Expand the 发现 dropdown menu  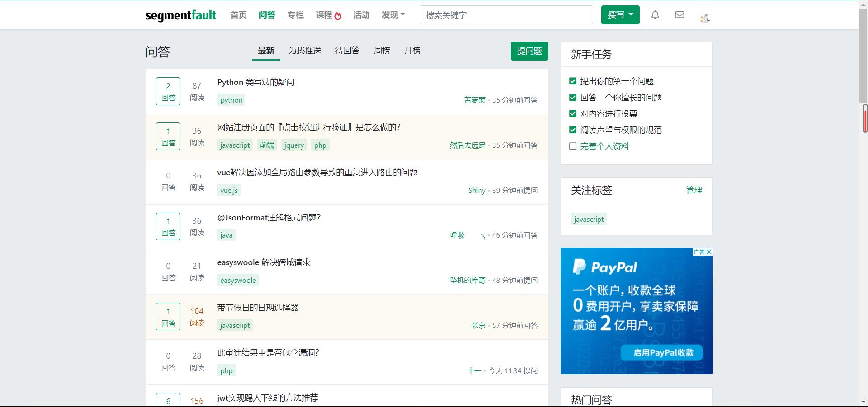click(x=393, y=15)
